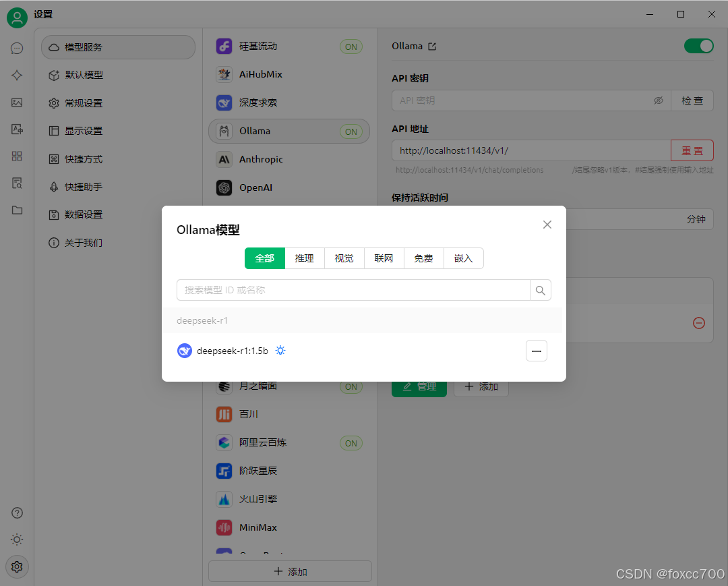Click the ON badge for 阿里云百炼

click(x=351, y=444)
